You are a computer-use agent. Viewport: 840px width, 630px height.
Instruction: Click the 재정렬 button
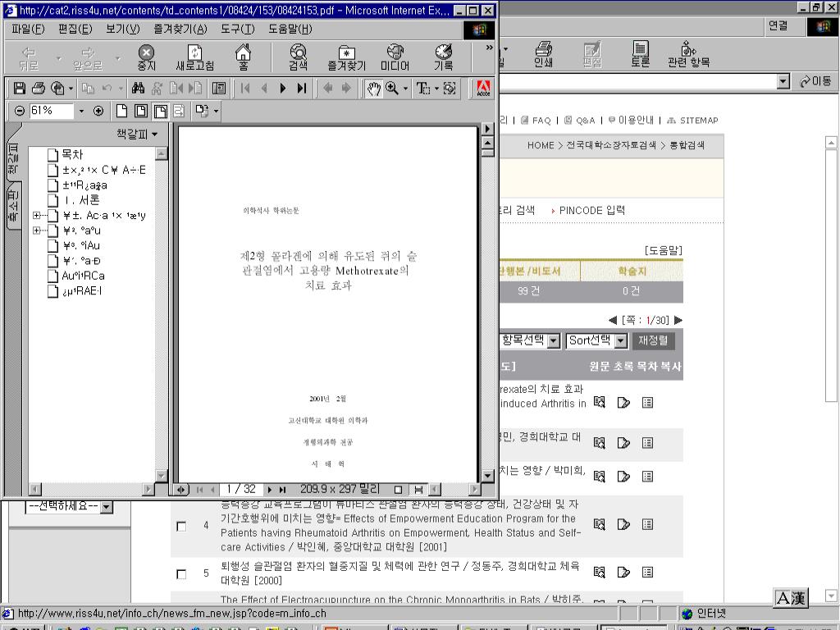tap(653, 340)
